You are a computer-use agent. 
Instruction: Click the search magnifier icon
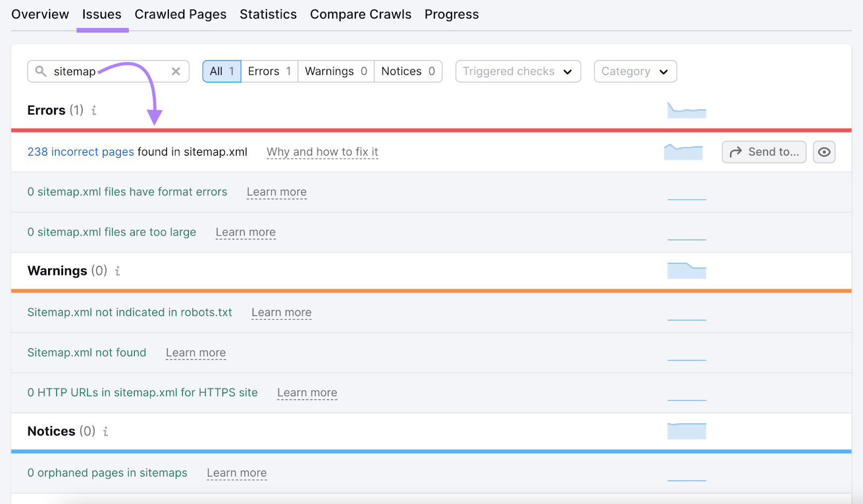click(x=42, y=71)
